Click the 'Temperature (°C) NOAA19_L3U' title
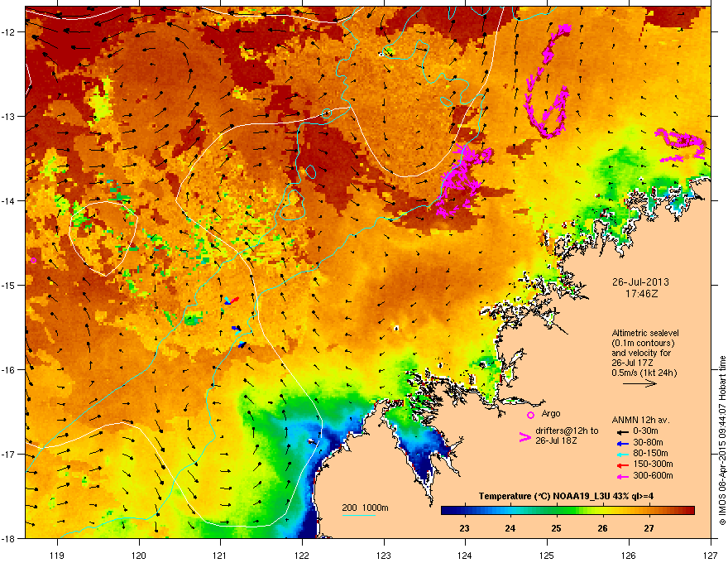The width and height of the screenshot is (728, 563). [544, 496]
